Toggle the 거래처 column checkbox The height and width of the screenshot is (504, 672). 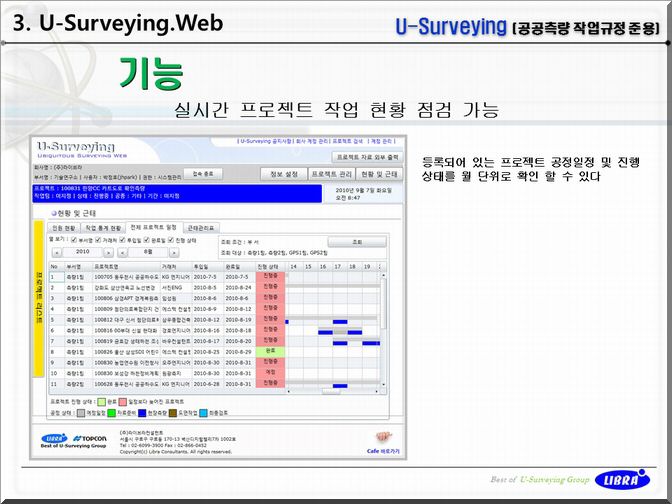[x=98, y=240]
